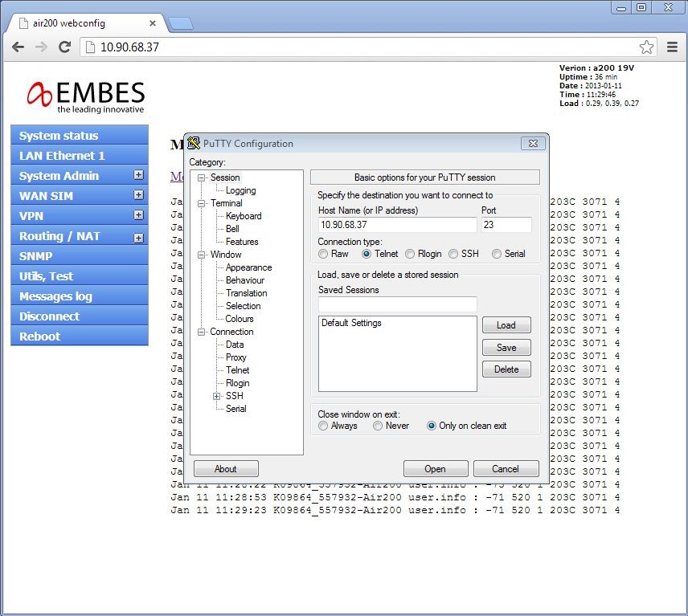Expand System Admin sidebar submenu
688x616 pixels.
coord(139,175)
